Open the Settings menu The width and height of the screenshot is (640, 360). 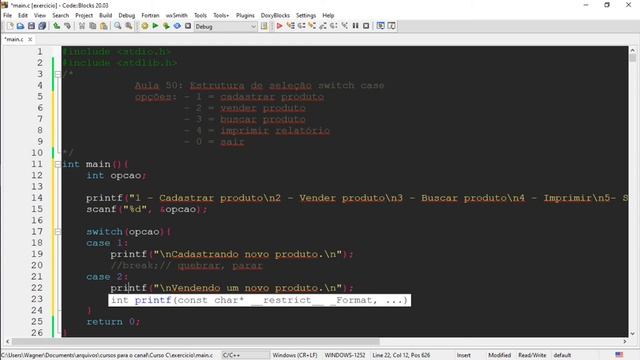pos(306,15)
